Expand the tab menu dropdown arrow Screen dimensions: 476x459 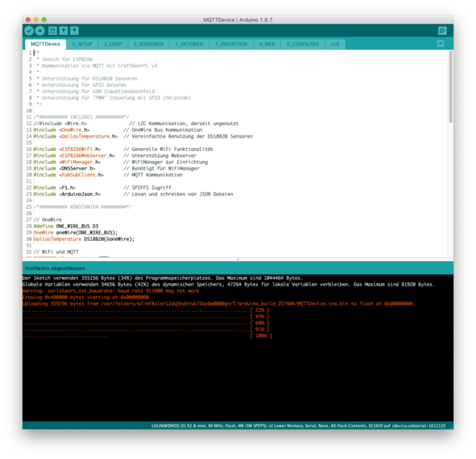coord(440,44)
